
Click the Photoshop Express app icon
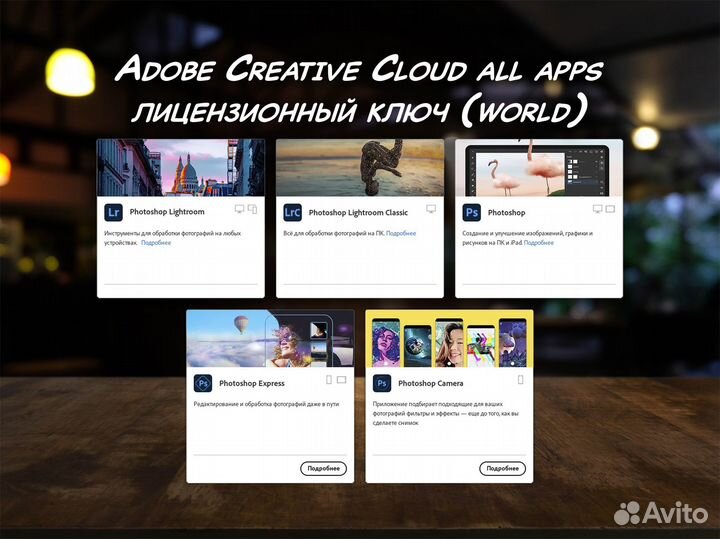[x=203, y=383]
